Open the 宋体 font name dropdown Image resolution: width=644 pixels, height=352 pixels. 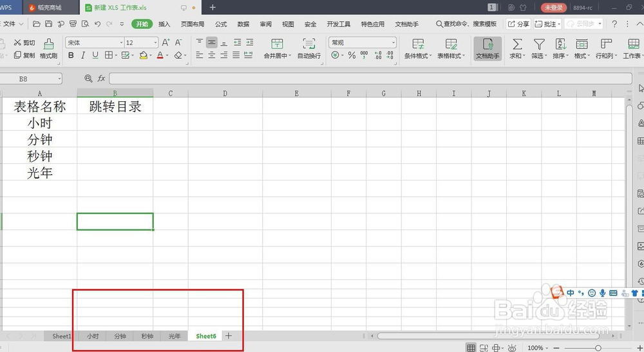(121, 43)
